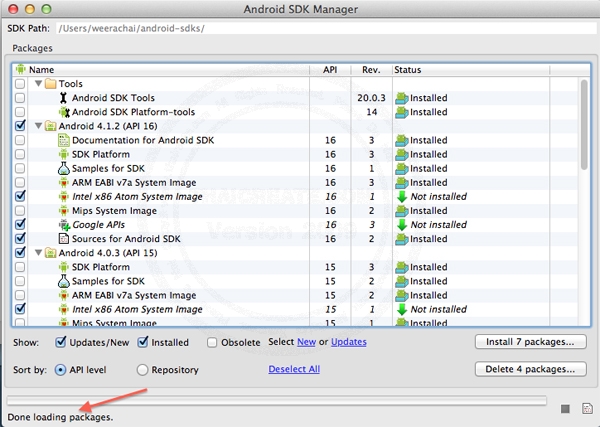Click the Installed status icon for Documentation for Android SDK
The image size is (600, 427).
click(x=401, y=141)
